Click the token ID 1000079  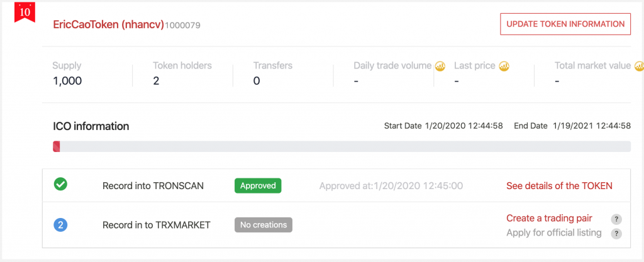click(183, 25)
